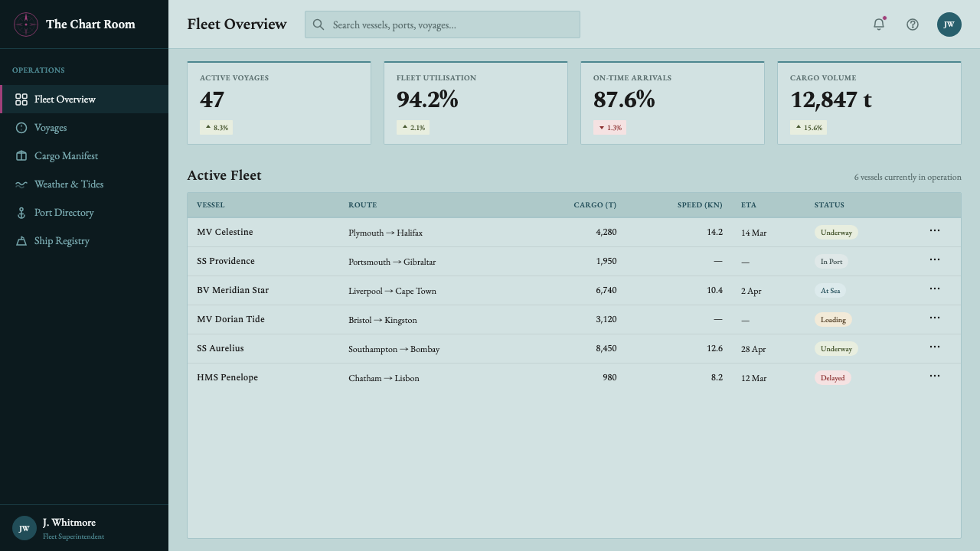
Task: Click the J. Whitmore profile name
Action: (x=69, y=523)
